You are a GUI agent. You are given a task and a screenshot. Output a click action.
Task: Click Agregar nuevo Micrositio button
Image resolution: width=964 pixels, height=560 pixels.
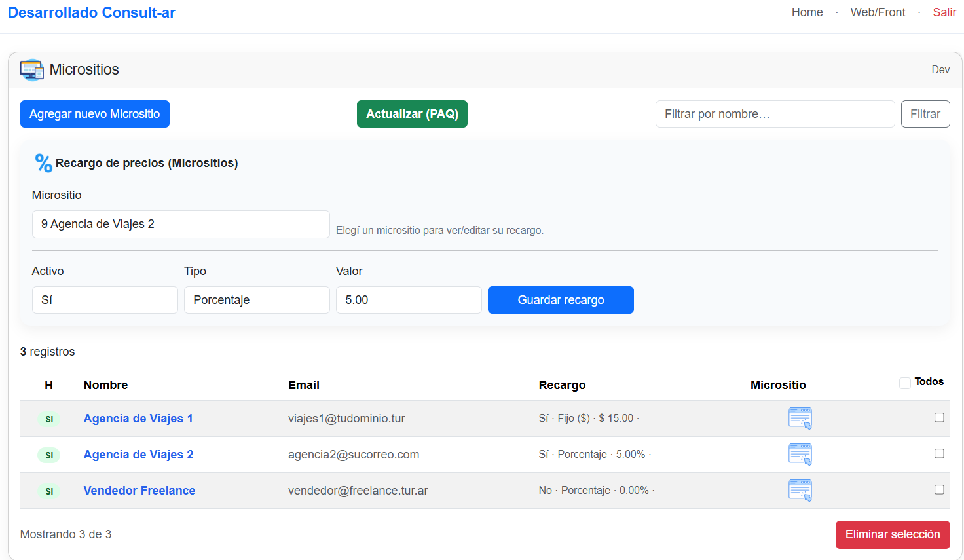click(95, 114)
